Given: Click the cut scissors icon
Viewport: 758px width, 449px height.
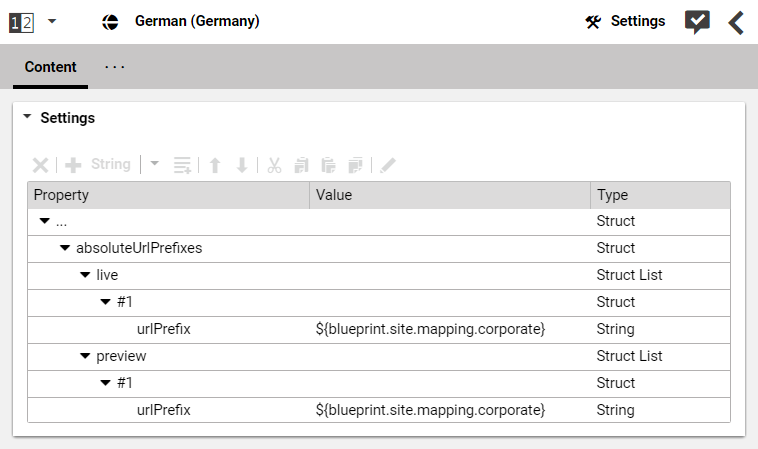Looking at the screenshot, I should 274,165.
